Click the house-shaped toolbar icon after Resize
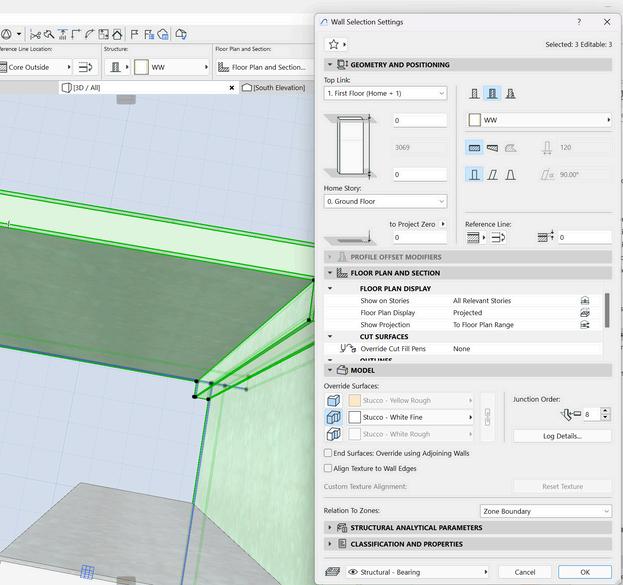 point(117,35)
